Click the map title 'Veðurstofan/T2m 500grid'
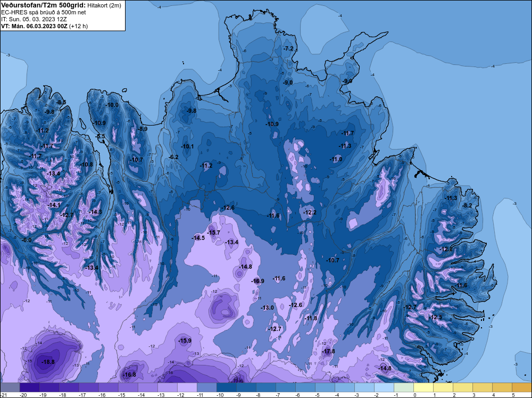Screen dimensions: 532x398 pyautogui.click(x=43, y=5)
